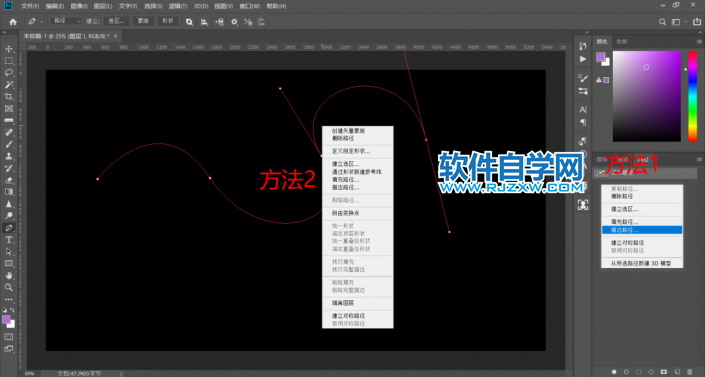Open the 滤镜(T) menu
The height and width of the screenshot is (377, 705).
[x=178, y=6]
